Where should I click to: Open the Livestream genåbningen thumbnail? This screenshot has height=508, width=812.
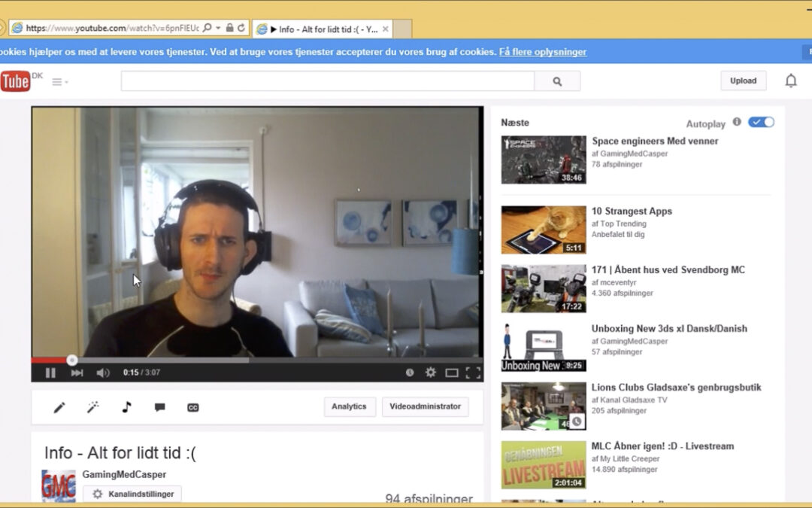[x=544, y=465]
